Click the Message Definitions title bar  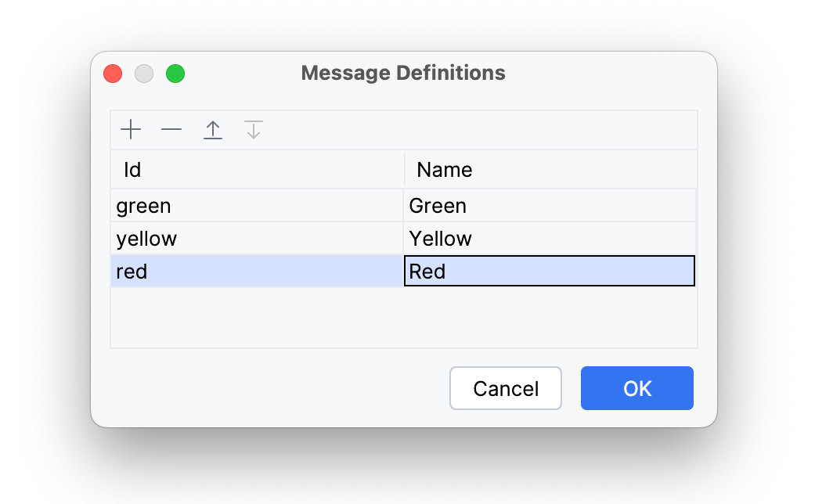[403, 73]
